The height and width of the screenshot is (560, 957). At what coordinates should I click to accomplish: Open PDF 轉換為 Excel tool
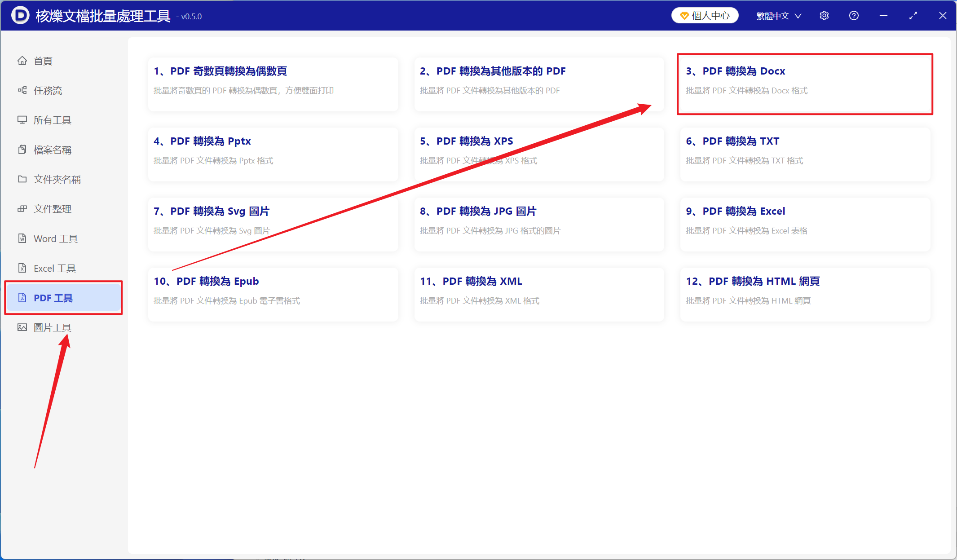[x=805, y=225]
